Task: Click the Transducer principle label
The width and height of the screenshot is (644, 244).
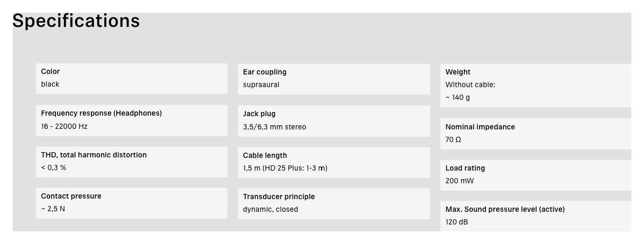Action: point(279,196)
